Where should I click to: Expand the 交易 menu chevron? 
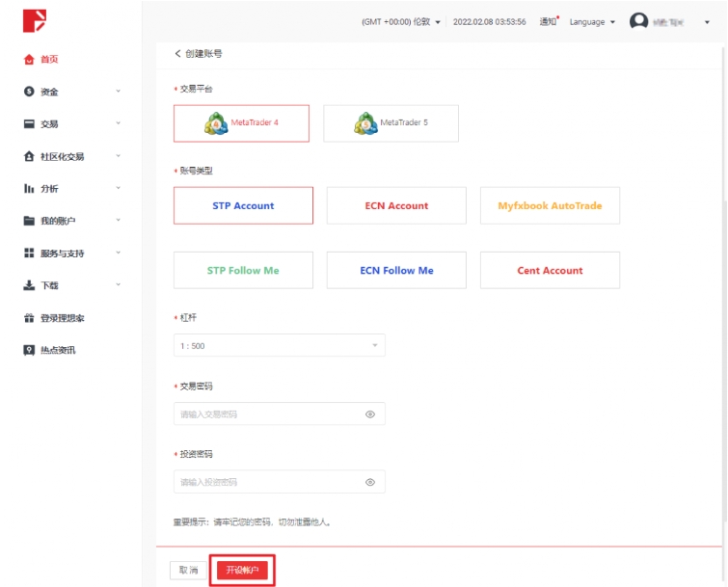118,123
